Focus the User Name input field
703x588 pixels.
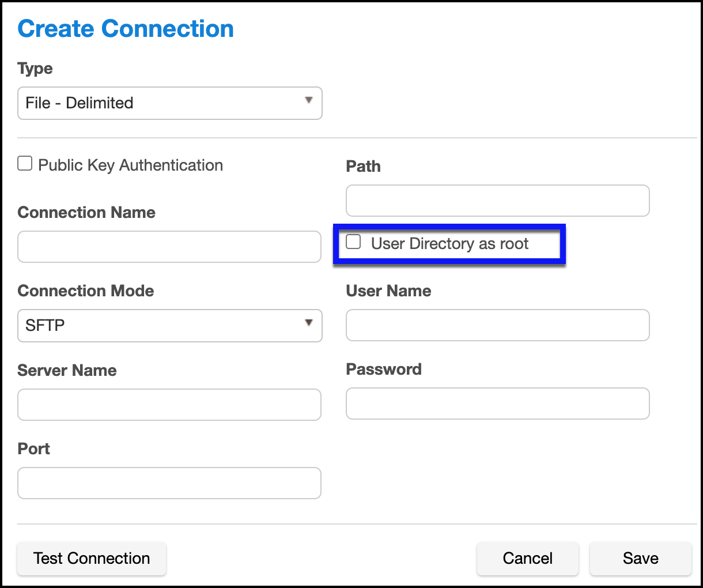click(497, 325)
